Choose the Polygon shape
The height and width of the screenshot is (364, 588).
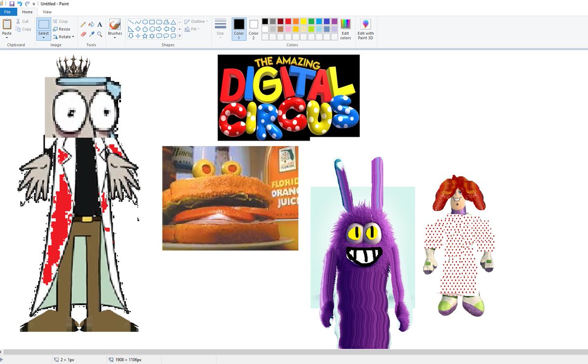(166, 22)
